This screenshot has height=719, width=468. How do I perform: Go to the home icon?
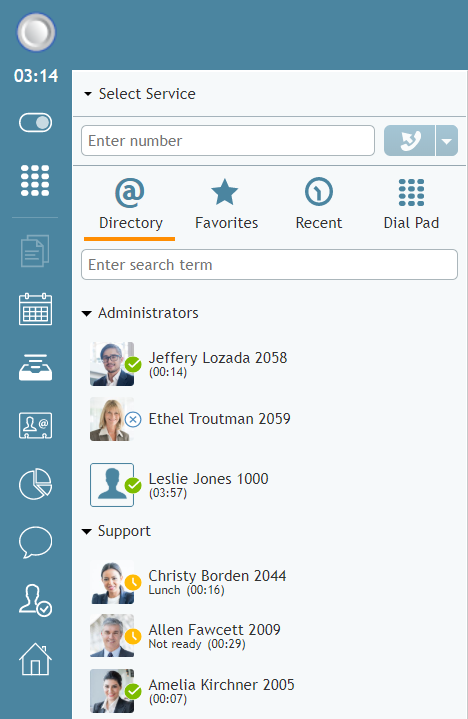pos(35,659)
